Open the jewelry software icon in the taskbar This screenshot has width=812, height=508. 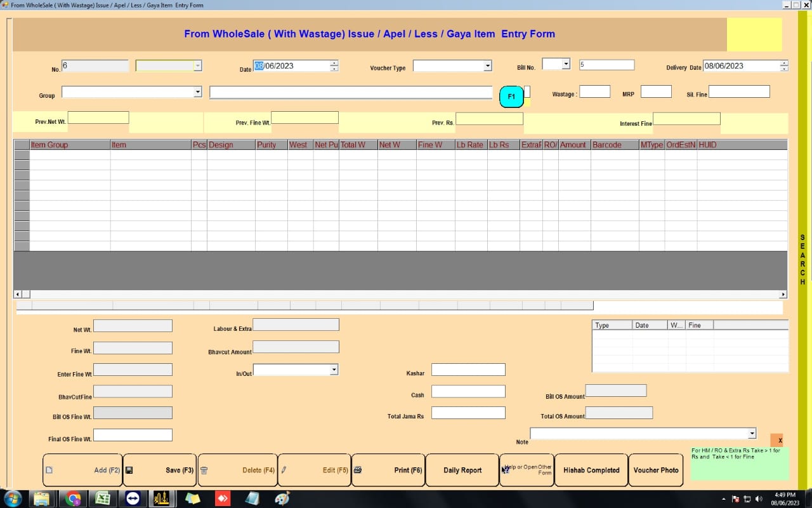(162, 498)
